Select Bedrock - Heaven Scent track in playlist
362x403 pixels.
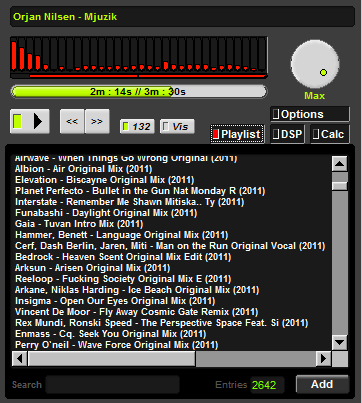pyautogui.click(x=123, y=257)
